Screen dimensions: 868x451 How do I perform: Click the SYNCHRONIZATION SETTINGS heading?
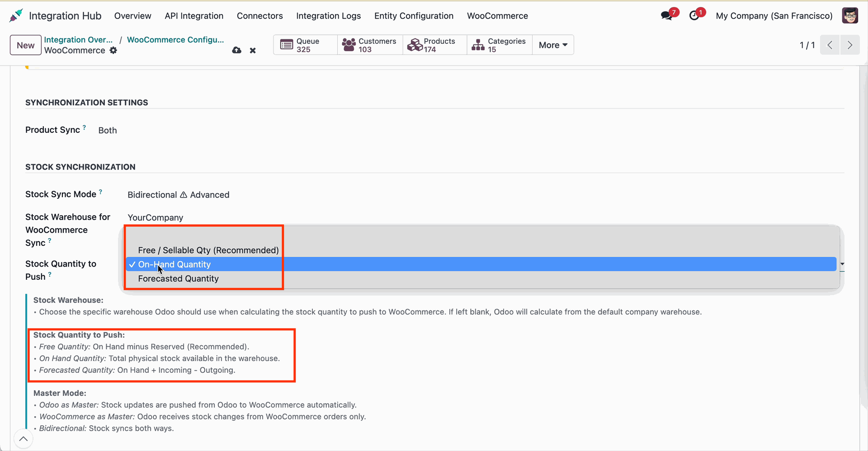[x=87, y=103]
